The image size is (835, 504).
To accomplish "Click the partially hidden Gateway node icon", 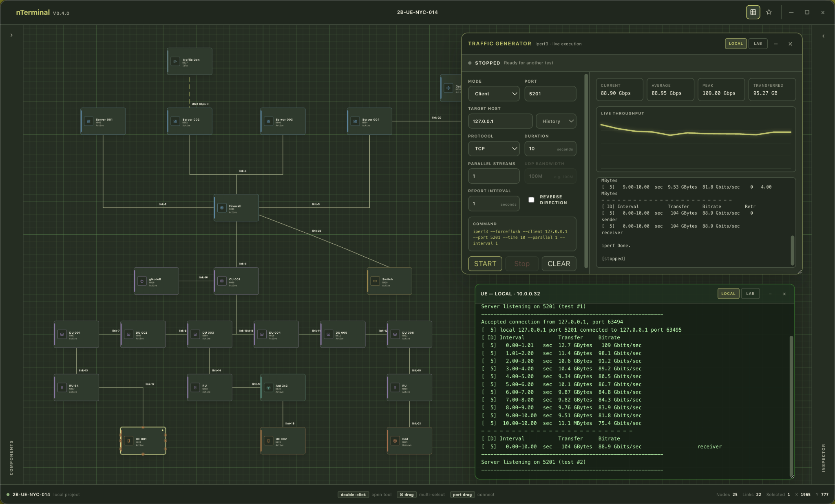I will [448, 88].
